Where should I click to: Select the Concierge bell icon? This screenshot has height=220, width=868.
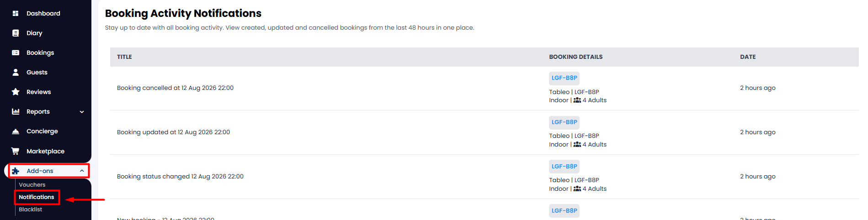point(16,131)
